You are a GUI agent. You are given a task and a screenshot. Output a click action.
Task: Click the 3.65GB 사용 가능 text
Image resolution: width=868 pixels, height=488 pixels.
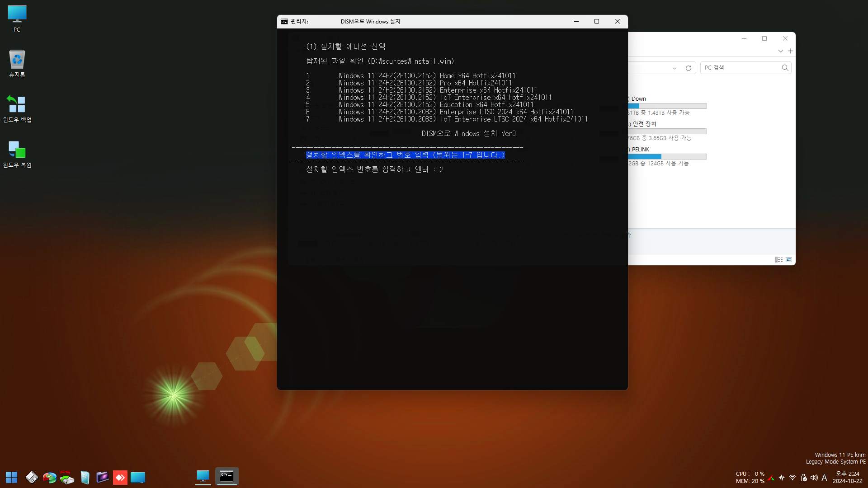(670, 138)
